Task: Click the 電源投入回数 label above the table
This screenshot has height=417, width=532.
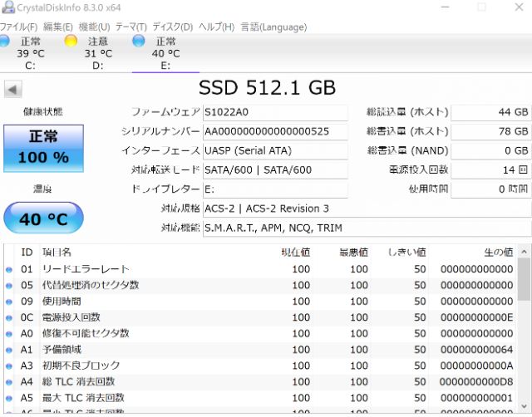Action: click(419, 169)
